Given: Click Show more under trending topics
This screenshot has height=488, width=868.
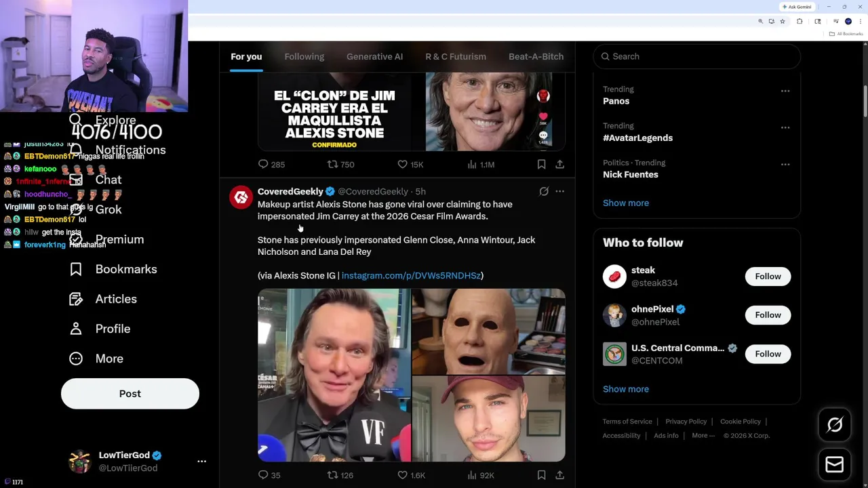Looking at the screenshot, I should point(625,203).
